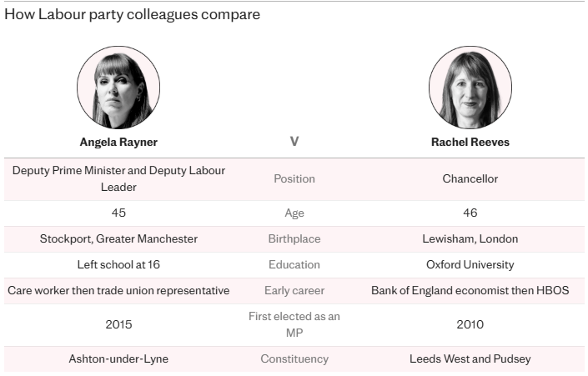588x376 pixels.
Task: Click 'Bank of England economist then HBOS'
Action: 470,290
